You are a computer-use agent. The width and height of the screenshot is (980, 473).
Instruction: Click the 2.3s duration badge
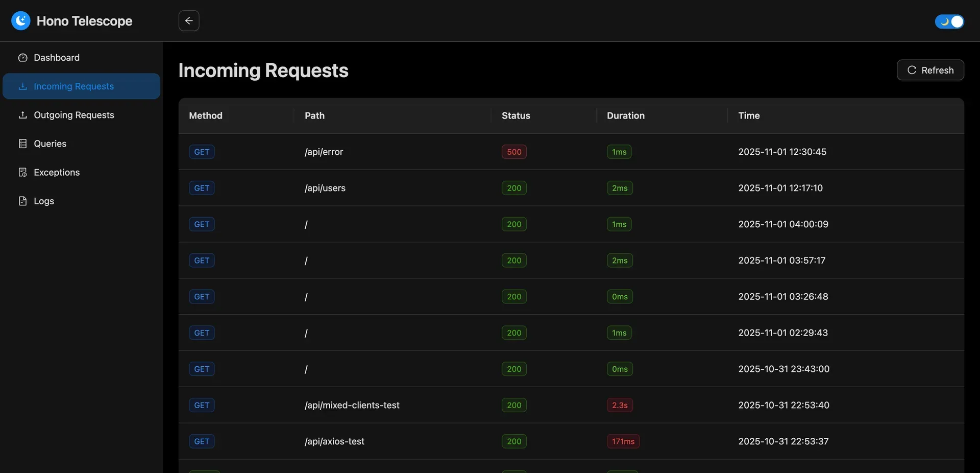click(619, 405)
